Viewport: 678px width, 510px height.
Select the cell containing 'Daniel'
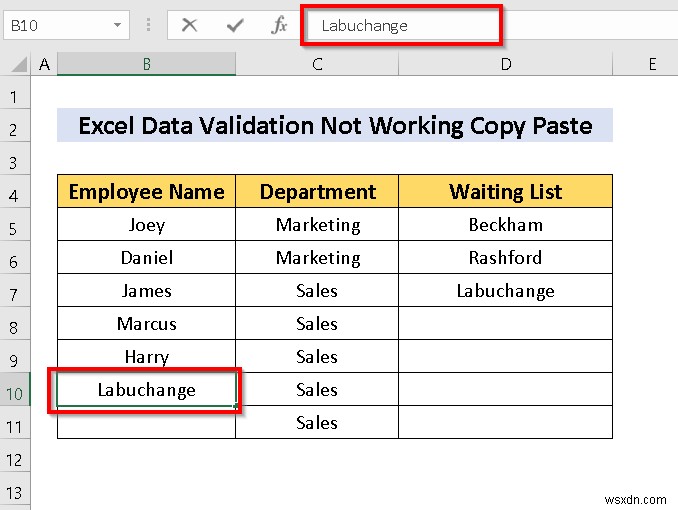click(147, 257)
